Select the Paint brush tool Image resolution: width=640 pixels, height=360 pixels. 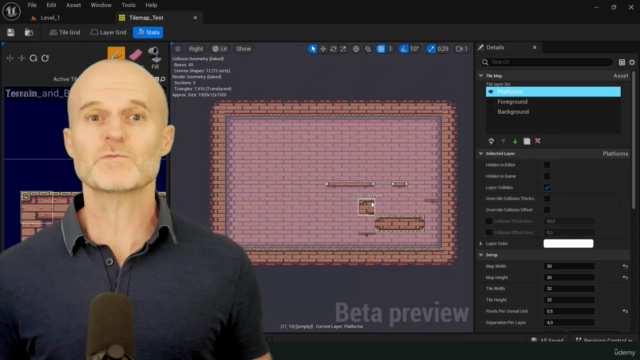point(116,54)
